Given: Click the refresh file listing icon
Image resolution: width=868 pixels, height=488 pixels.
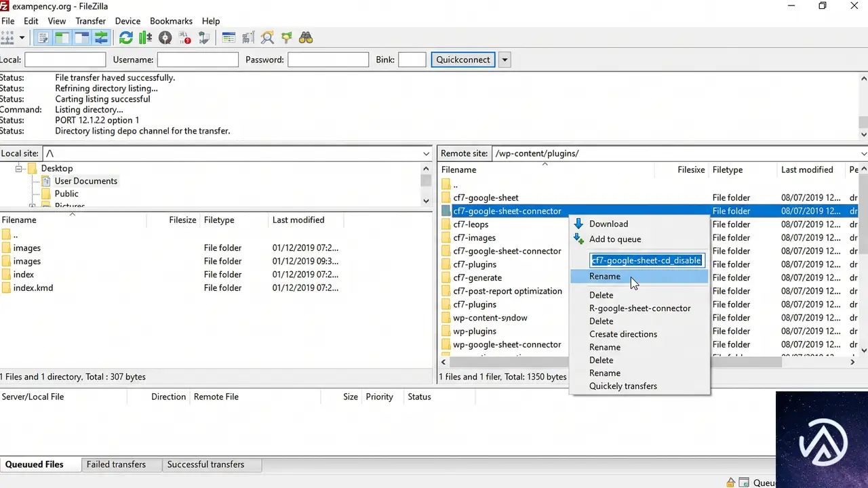Looking at the screenshot, I should pyautogui.click(x=126, y=38).
